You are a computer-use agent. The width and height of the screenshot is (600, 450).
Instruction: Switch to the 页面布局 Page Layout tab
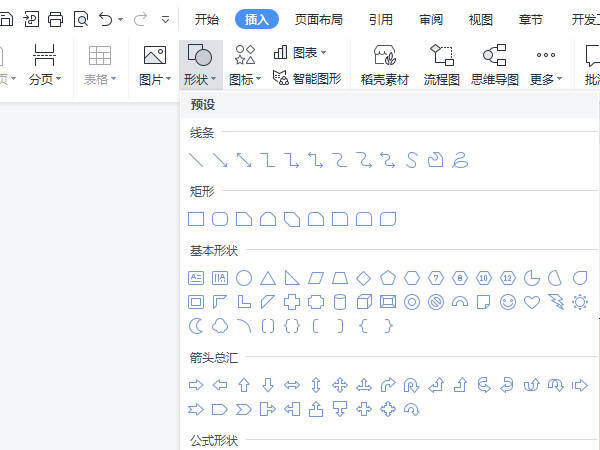[319, 19]
